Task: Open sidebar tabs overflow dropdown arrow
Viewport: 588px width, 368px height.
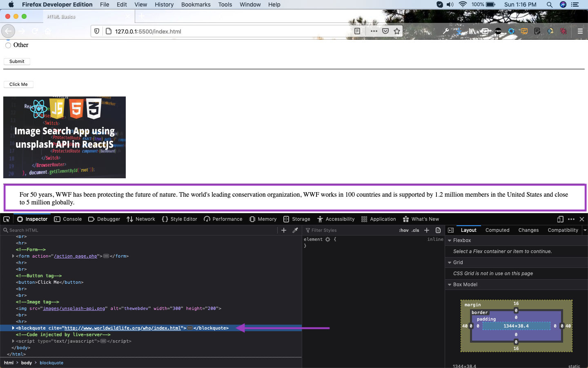Action: [x=585, y=230]
